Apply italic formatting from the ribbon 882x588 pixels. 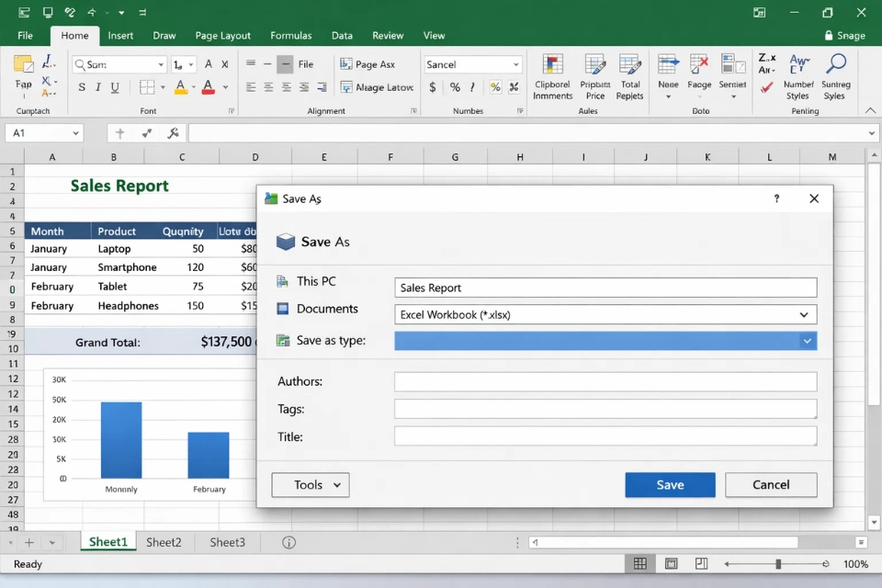pos(97,86)
